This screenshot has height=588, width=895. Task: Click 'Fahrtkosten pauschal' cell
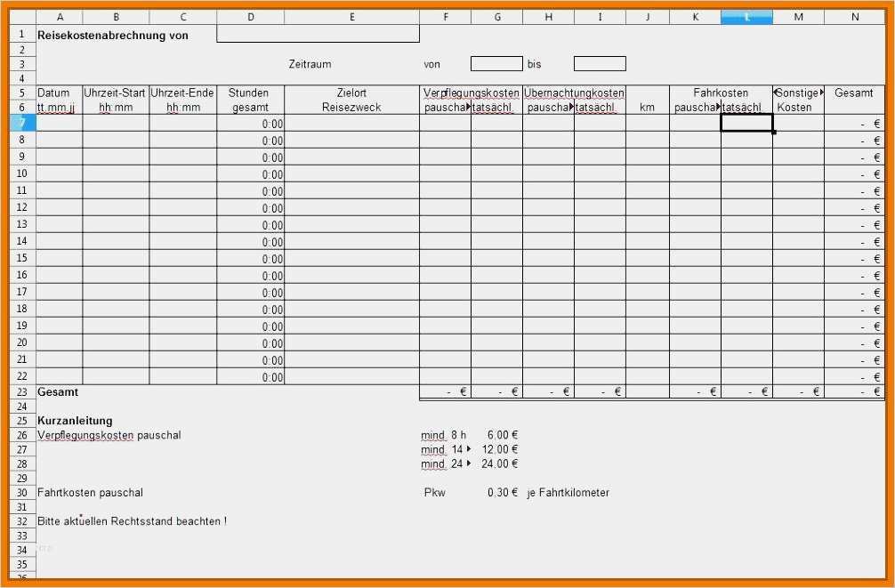(90, 493)
